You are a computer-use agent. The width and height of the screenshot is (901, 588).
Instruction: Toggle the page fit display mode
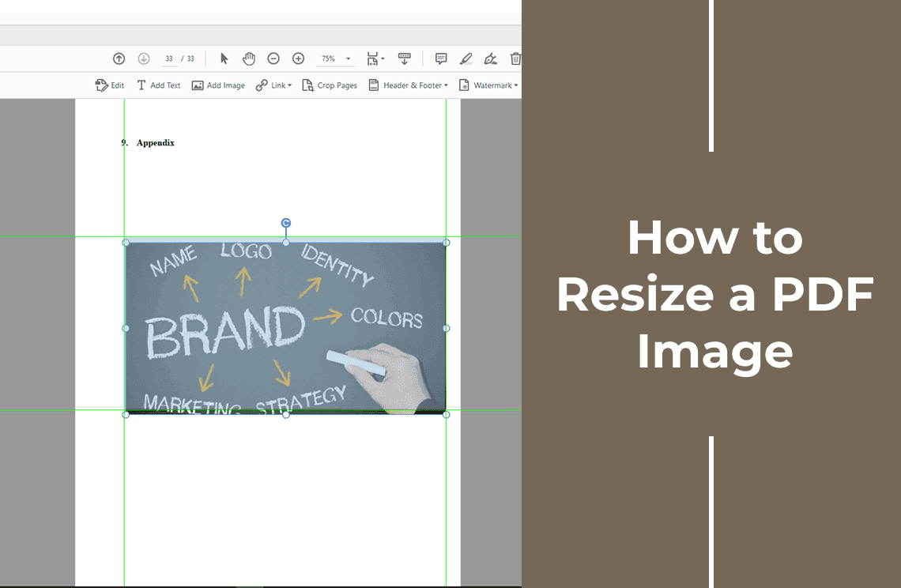pos(374,58)
